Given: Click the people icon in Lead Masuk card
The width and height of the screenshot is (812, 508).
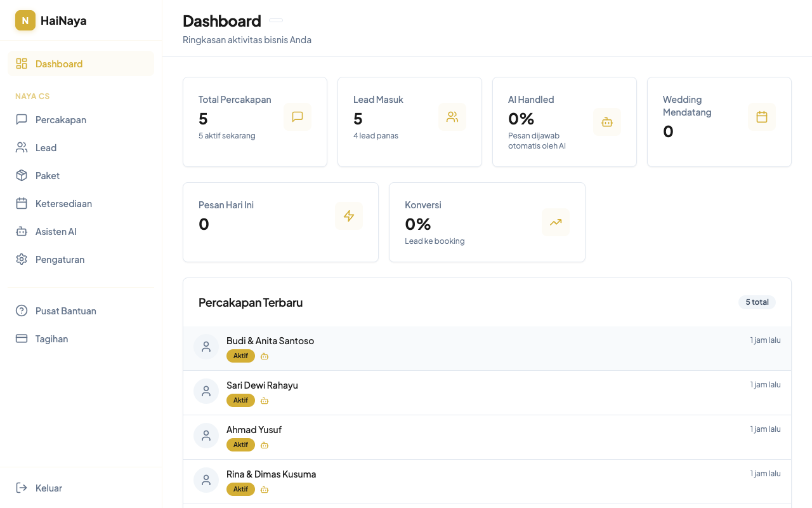Looking at the screenshot, I should point(452,117).
